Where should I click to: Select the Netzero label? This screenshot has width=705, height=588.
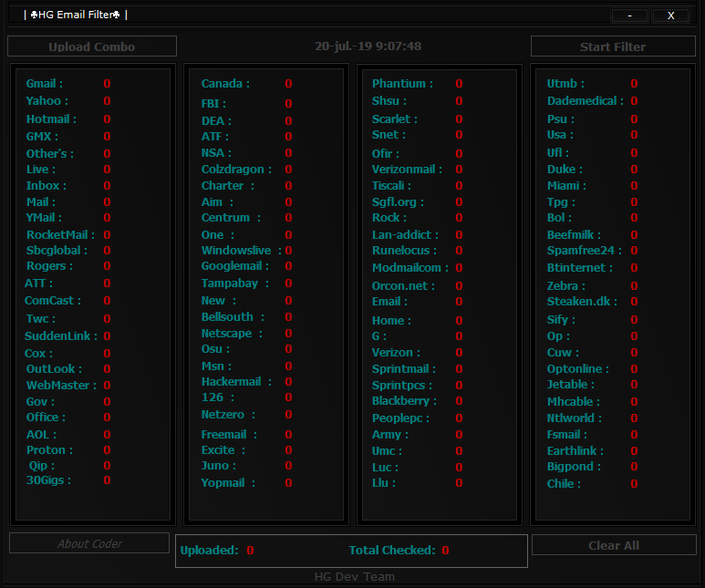[x=228, y=415]
